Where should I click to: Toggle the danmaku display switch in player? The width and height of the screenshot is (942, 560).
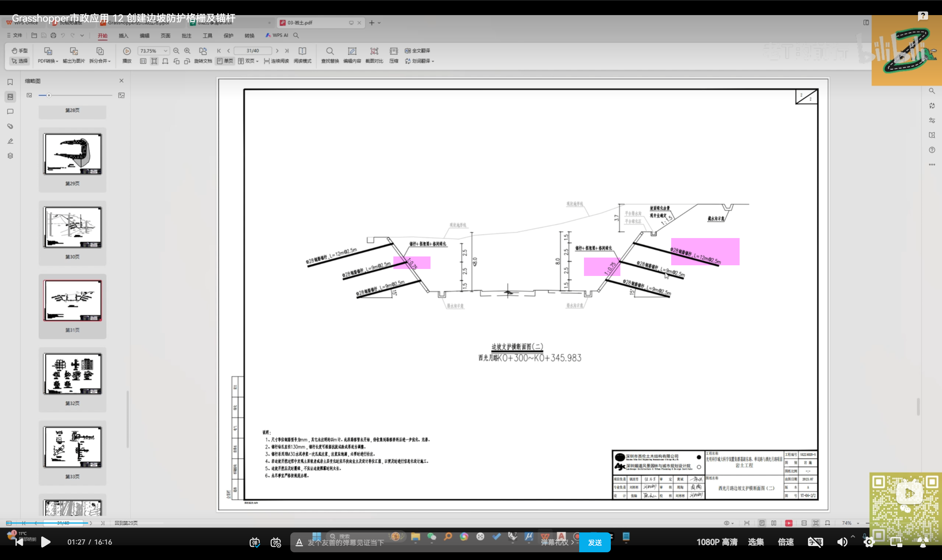[x=255, y=542]
